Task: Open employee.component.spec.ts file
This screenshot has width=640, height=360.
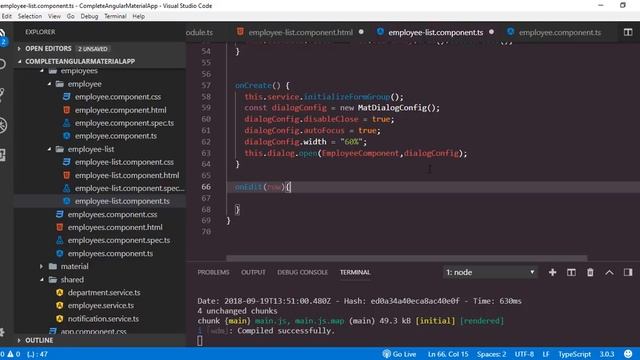Action: coord(124,123)
